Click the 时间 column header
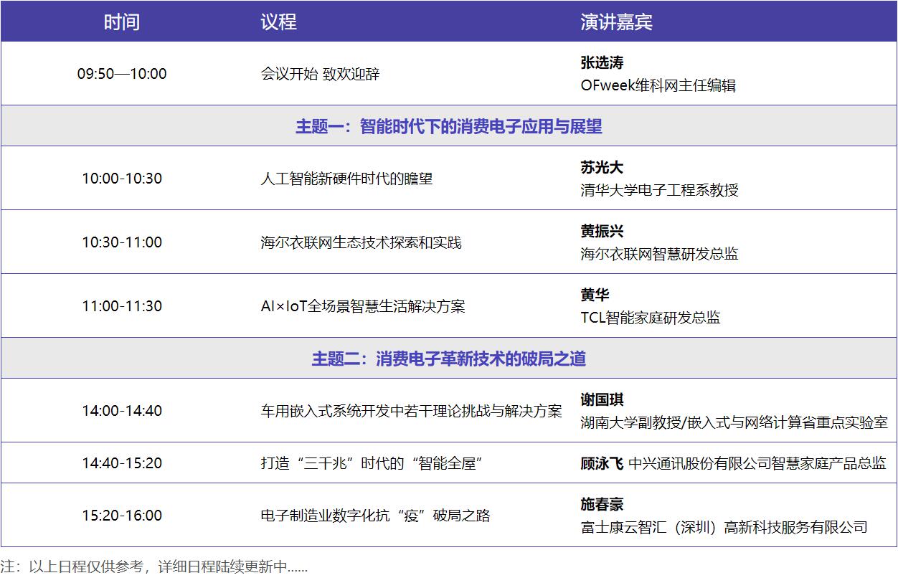Viewport: 898px width, 588px height. [x=122, y=22]
